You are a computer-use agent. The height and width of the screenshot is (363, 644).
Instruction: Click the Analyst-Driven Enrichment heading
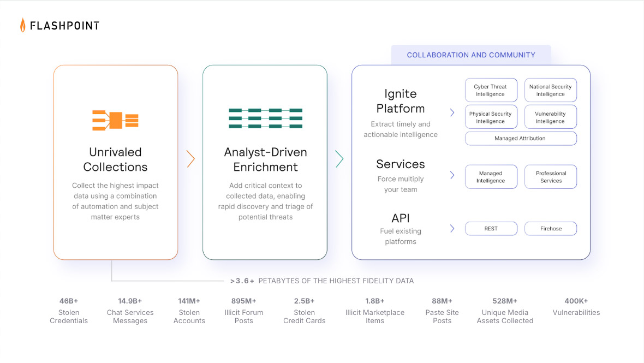click(x=265, y=159)
